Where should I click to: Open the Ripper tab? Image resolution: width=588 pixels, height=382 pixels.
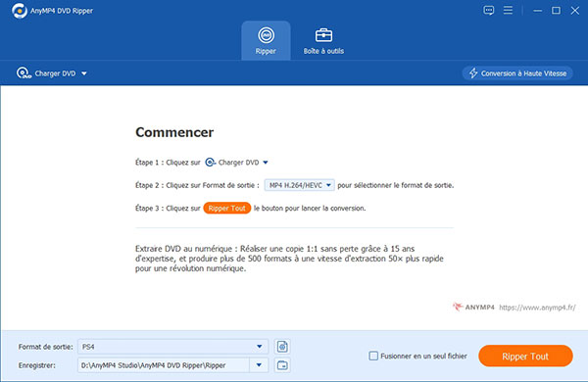(266, 41)
